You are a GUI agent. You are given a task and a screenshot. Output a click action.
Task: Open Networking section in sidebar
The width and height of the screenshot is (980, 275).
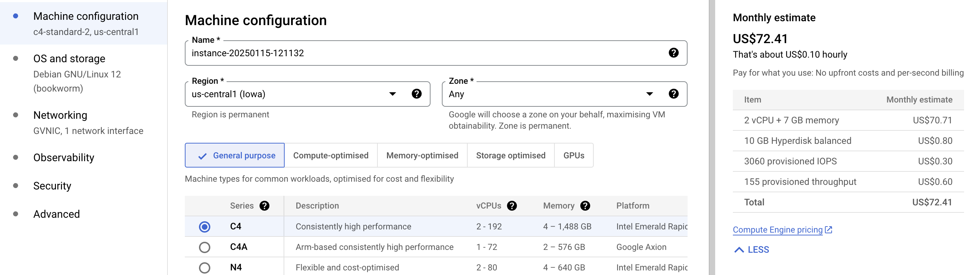point(84,122)
